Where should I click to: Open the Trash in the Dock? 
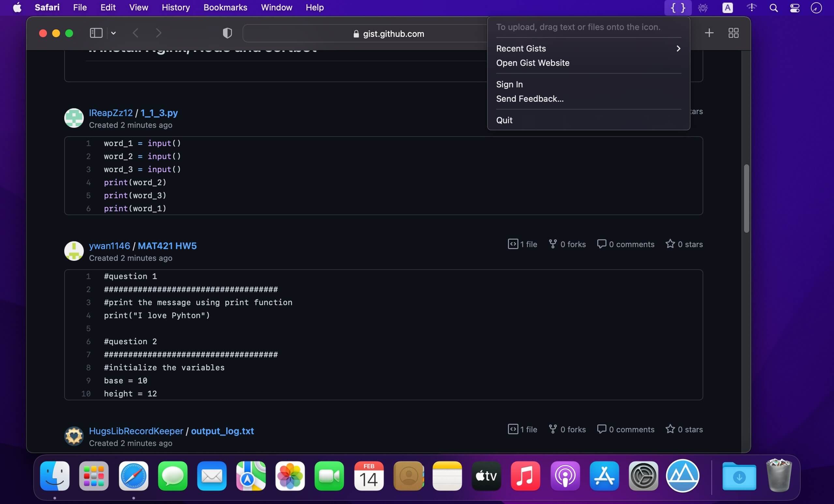[779, 475]
